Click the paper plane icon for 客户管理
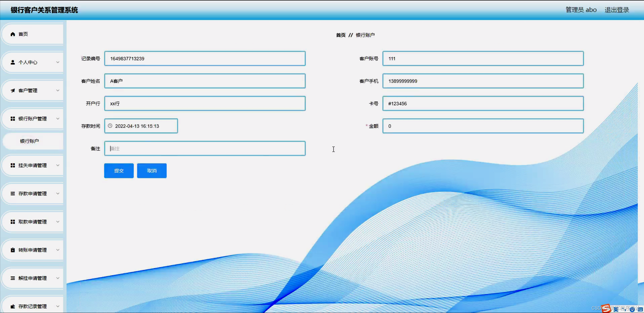 (x=13, y=90)
